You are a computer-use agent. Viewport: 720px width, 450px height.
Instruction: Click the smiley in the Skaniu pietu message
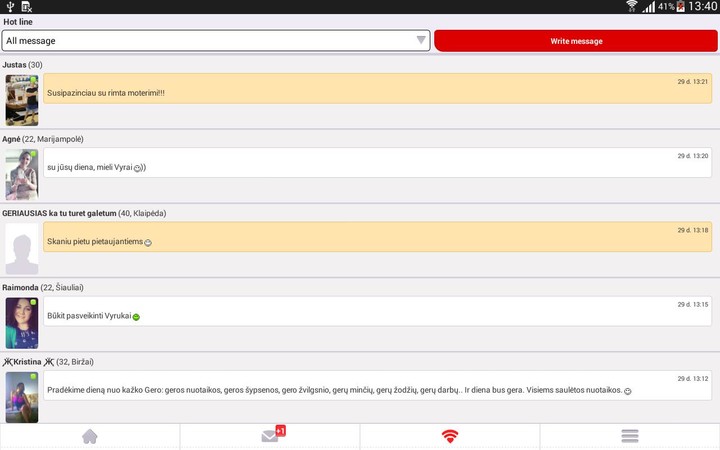pos(148,242)
